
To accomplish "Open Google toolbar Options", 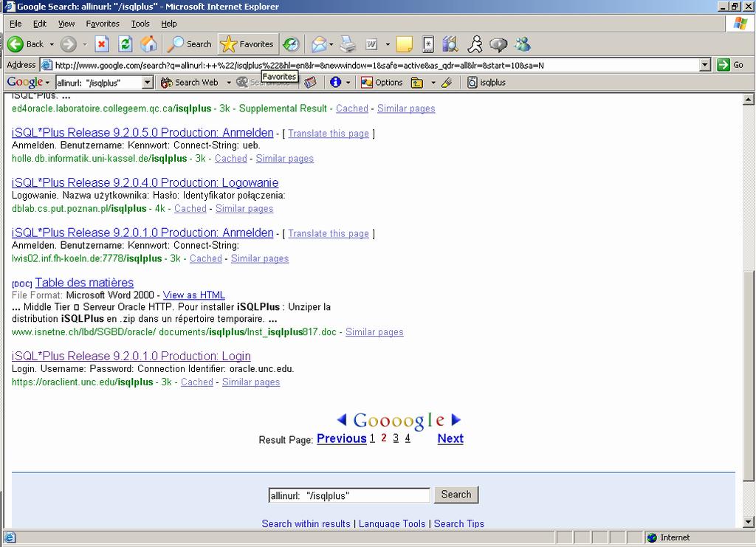I will pyautogui.click(x=382, y=83).
